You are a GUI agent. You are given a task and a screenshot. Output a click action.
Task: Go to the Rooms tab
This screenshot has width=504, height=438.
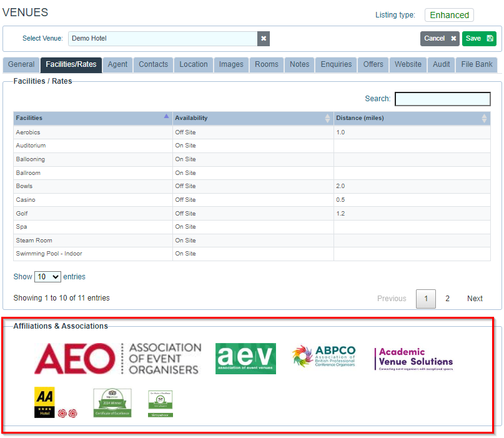pyautogui.click(x=267, y=64)
